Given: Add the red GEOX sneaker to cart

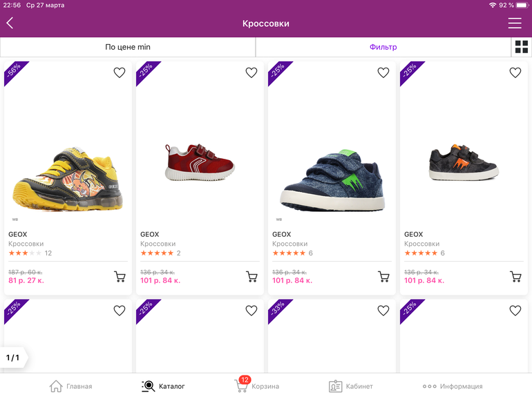Looking at the screenshot, I should coord(251,277).
